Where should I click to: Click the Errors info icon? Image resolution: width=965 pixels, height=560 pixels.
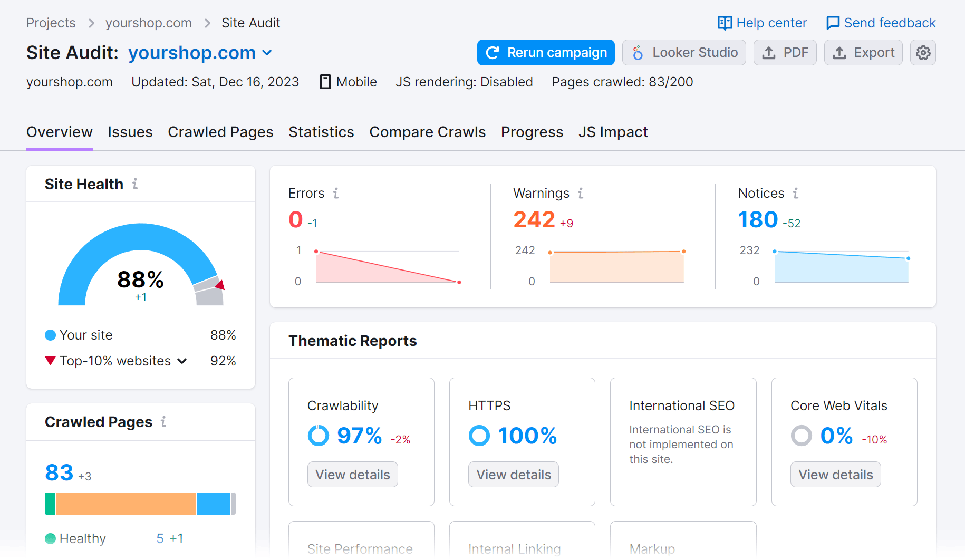click(x=336, y=194)
